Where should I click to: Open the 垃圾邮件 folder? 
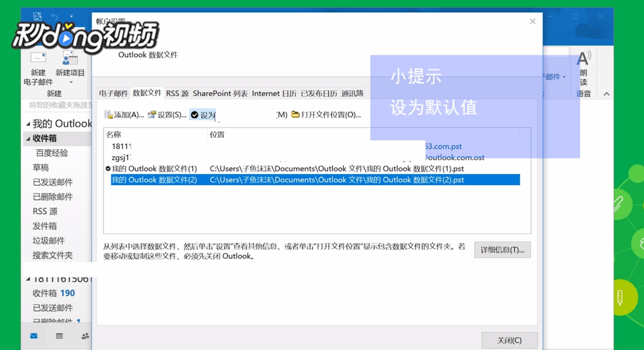49,241
